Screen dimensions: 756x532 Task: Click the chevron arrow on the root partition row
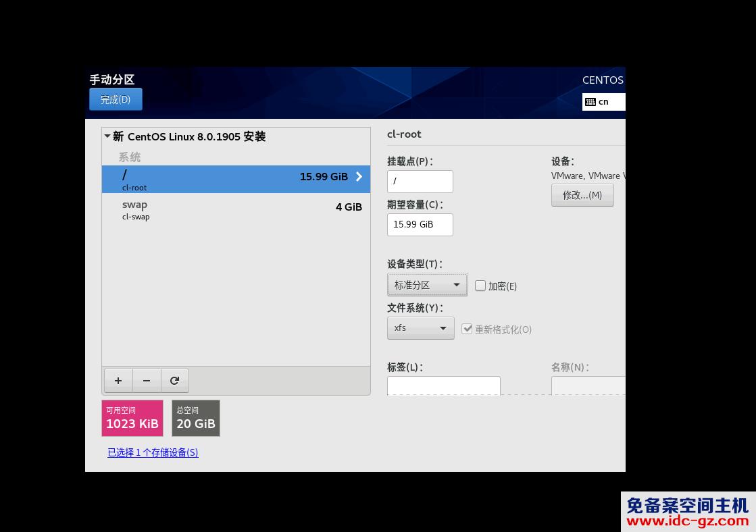(359, 177)
